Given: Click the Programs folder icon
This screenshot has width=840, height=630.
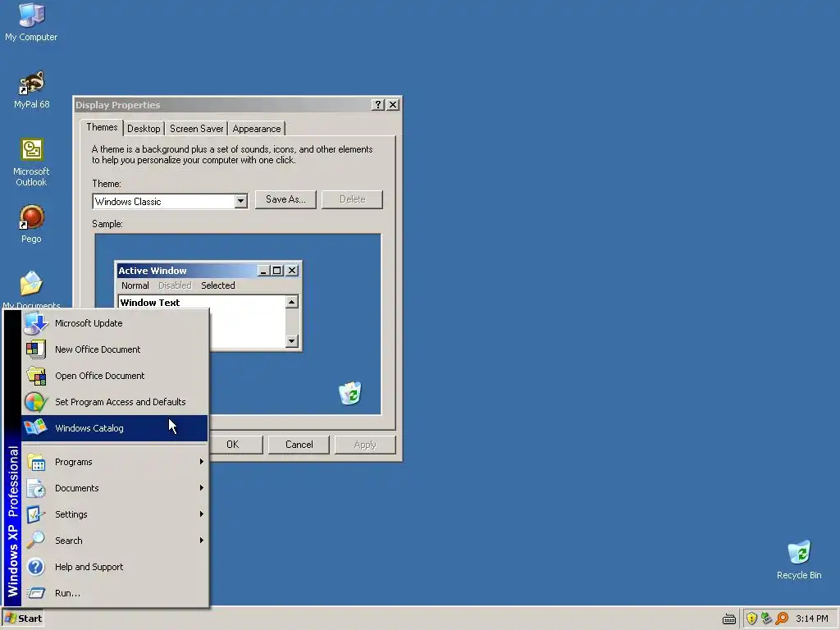Looking at the screenshot, I should point(36,462).
